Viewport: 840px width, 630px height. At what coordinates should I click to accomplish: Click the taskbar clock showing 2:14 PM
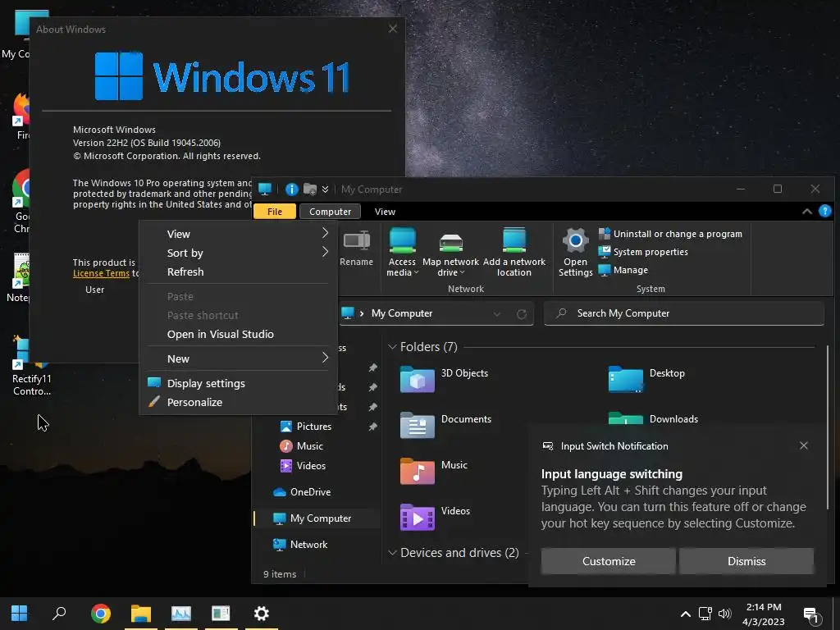(764, 614)
